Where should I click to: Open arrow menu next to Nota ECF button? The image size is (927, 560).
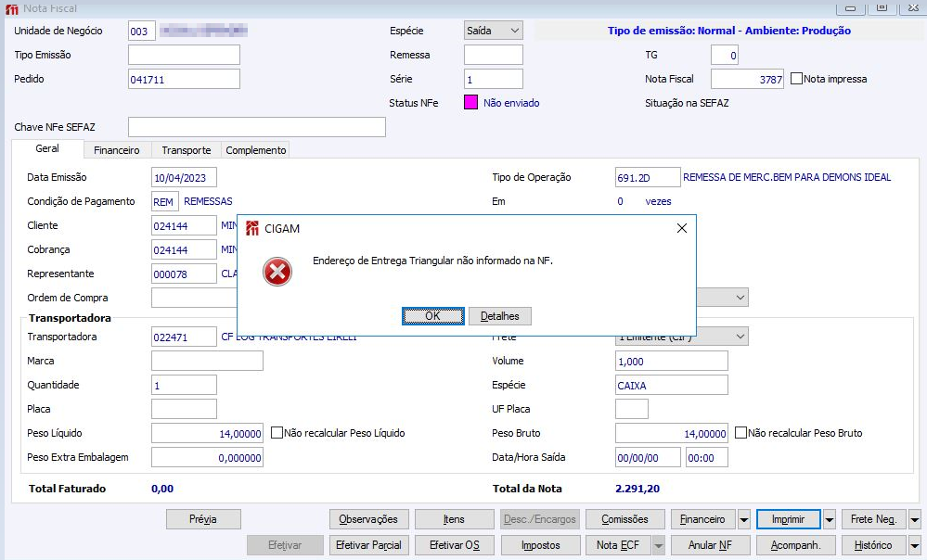pos(658,545)
